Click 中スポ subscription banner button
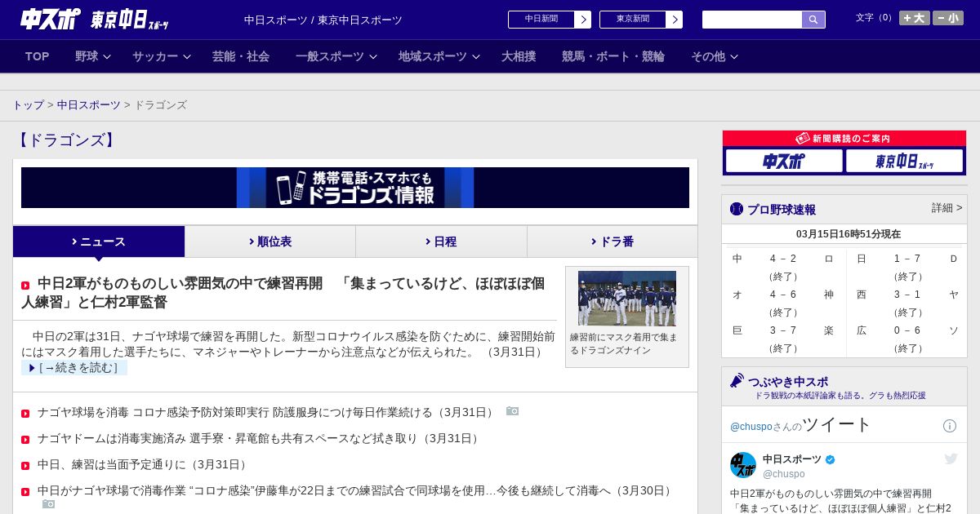 (x=784, y=161)
